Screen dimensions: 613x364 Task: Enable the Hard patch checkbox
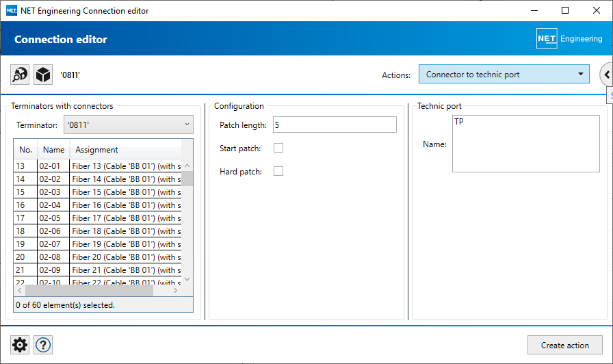click(278, 171)
